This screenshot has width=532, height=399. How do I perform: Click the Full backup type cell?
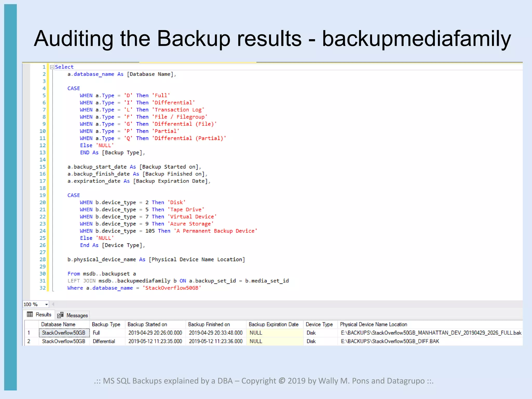[x=108, y=333]
